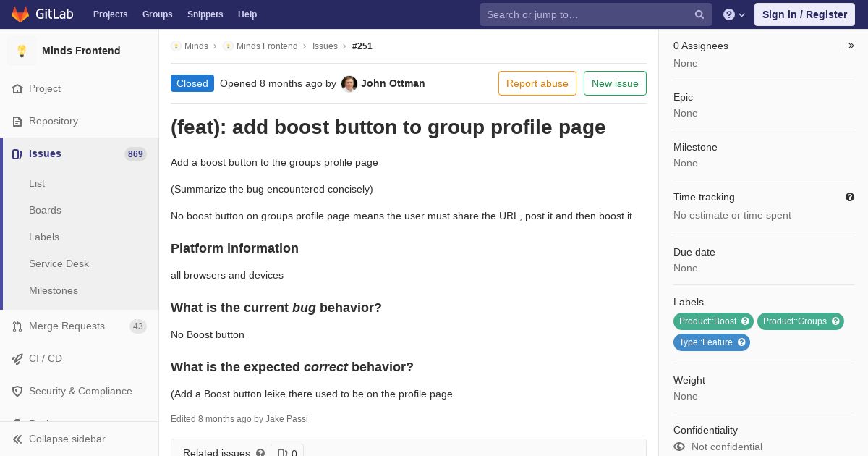The width and height of the screenshot is (868, 456).
Task: Click the Minds Frontend breadcrumb avatar
Action: (228, 46)
